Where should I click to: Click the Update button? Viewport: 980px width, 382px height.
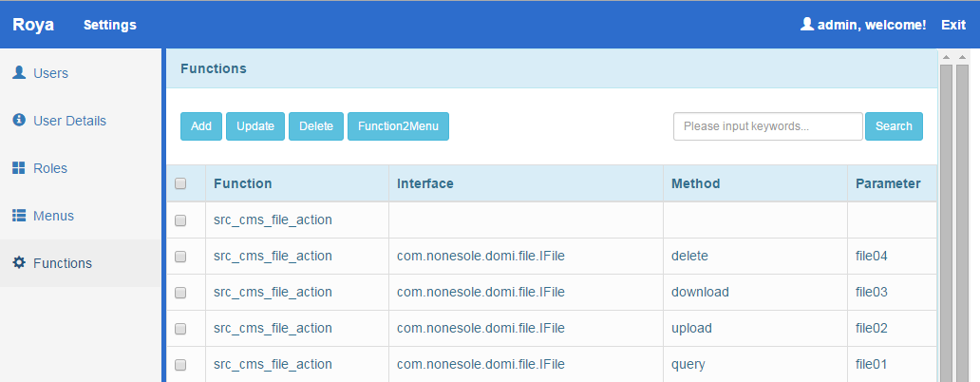click(x=255, y=126)
